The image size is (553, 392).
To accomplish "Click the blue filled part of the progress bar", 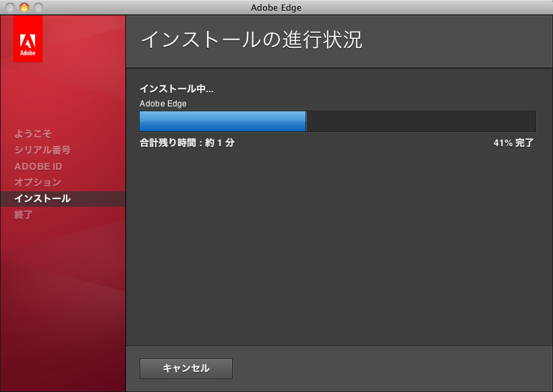I will pyautogui.click(x=223, y=121).
